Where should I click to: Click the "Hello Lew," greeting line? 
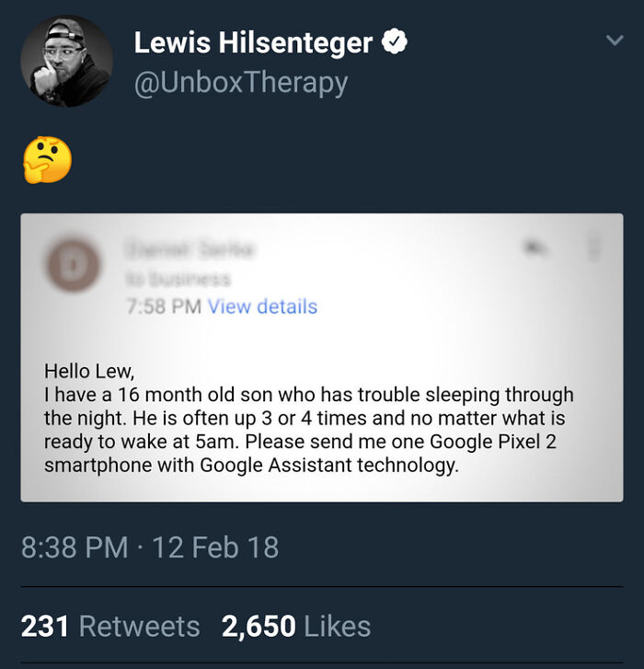(89, 372)
